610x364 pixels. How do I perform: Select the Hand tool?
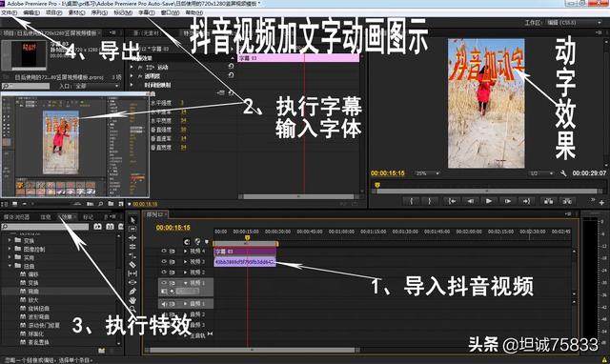tap(132, 300)
